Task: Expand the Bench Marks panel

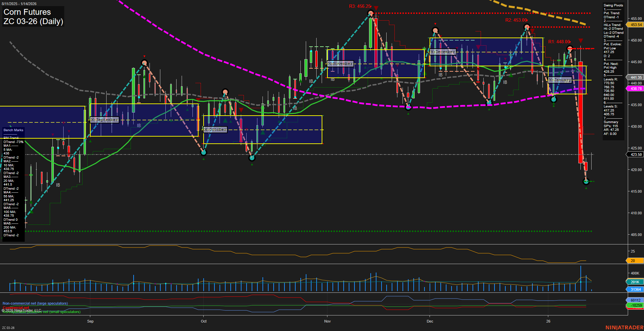Action: [x=13, y=130]
